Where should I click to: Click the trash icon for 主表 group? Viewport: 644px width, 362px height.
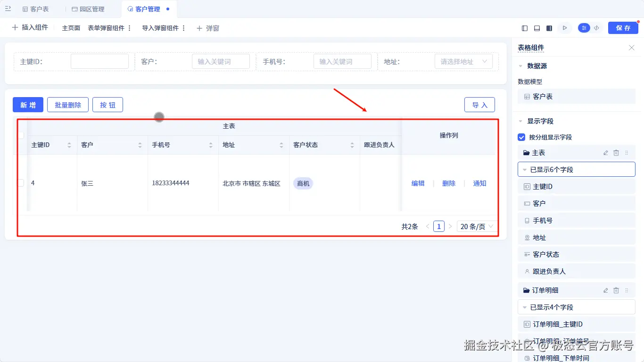point(616,153)
